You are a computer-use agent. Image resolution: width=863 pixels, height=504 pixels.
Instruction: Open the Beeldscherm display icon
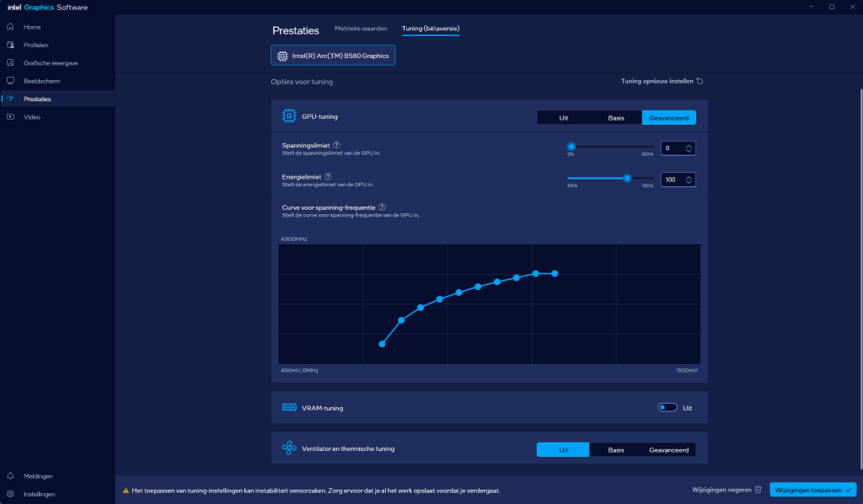click(x=10, y=81)
